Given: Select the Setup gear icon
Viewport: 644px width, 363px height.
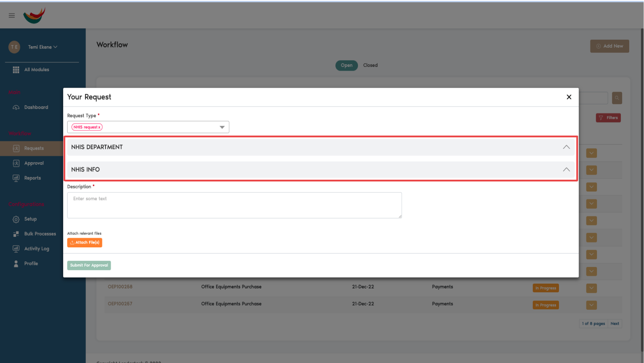Looking at the screenshot, I should [16, 219].
